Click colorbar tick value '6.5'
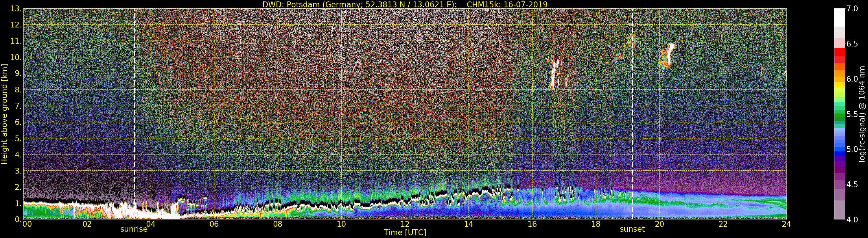 (x=852, y=44)
